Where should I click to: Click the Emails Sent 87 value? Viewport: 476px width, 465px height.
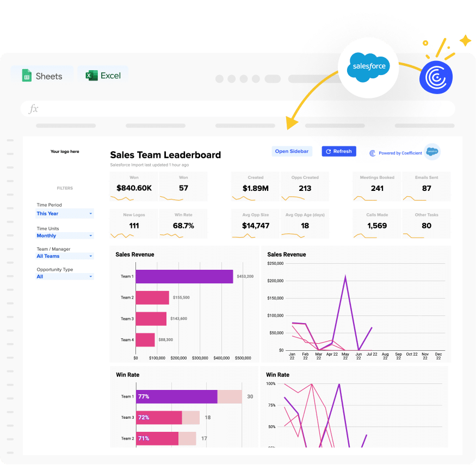[x=426, y=189]
